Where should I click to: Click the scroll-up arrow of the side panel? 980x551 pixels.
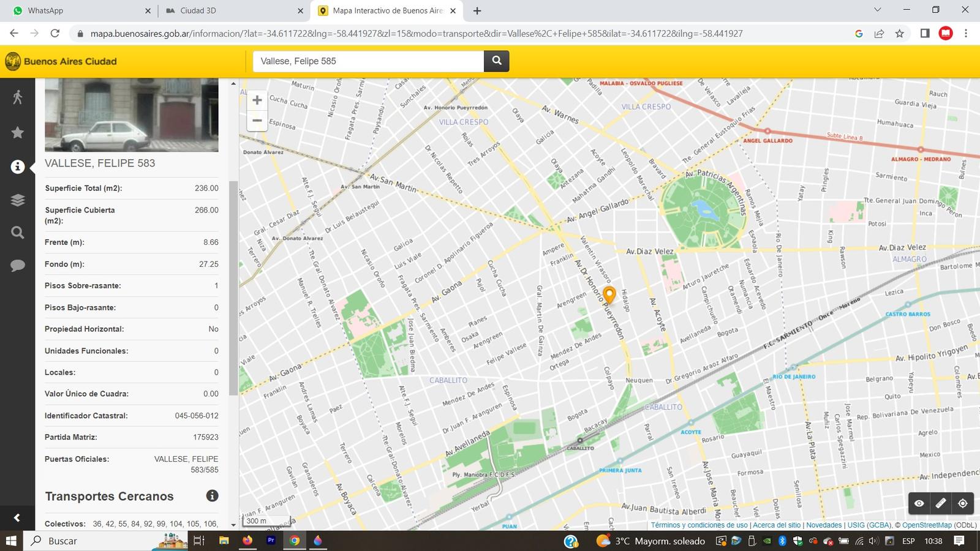point(233,83)
